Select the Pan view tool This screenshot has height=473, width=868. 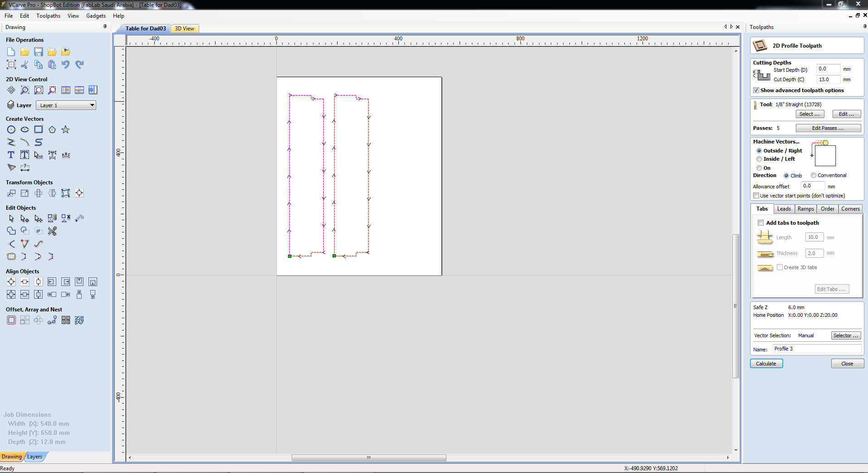point(11,90)
